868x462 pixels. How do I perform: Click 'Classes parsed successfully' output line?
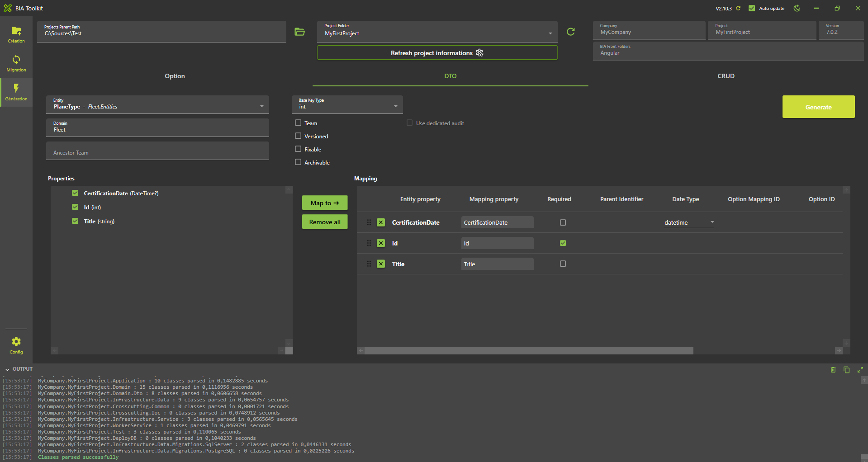78,457
